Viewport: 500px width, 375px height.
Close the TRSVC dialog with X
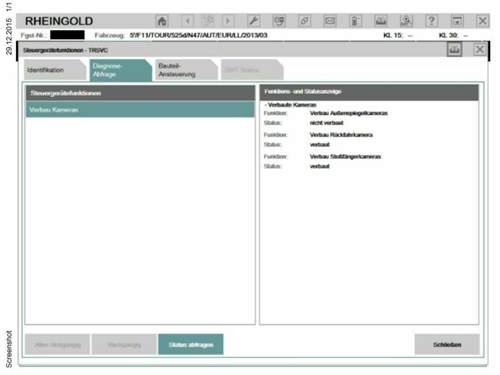(480, 50)
